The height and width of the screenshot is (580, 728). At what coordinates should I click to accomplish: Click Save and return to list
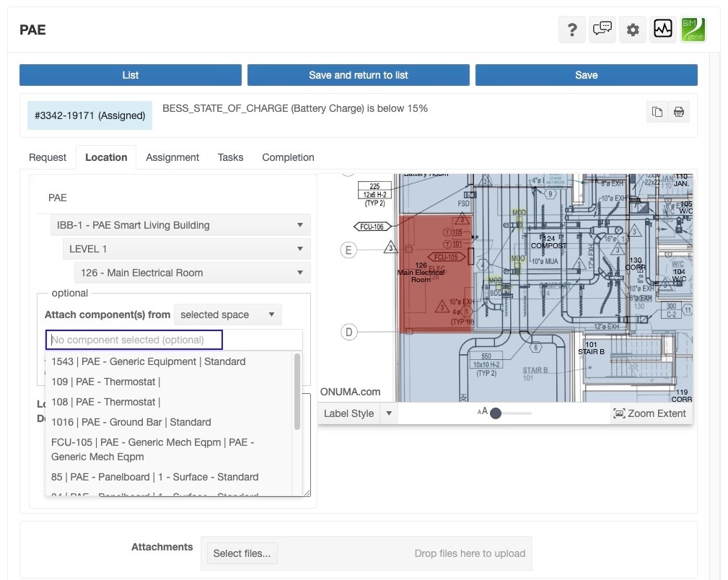coord(358,75)
